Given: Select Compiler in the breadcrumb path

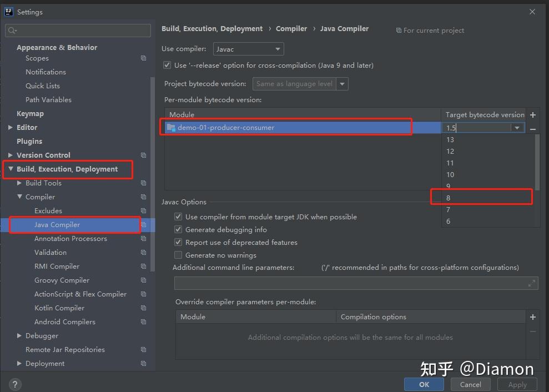Looking at the screenshot, I should click(291, 28).
